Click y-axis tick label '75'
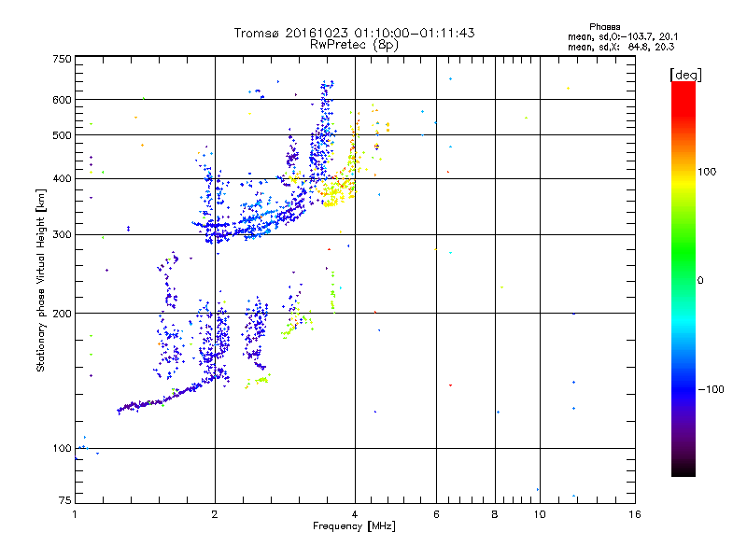Viewport: 747px width, 560px height. [x=65, y=500]
